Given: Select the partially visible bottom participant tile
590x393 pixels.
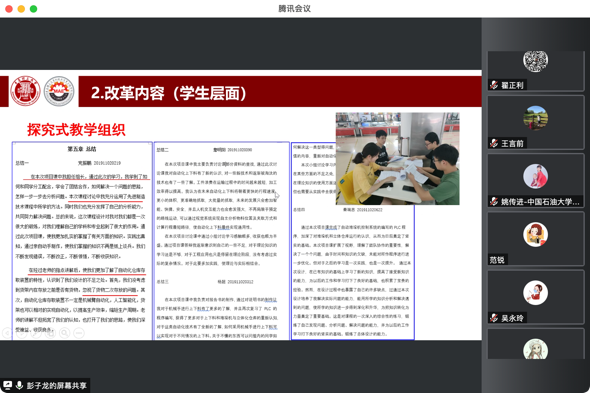Looking at the screenshot, I should 535,344.
